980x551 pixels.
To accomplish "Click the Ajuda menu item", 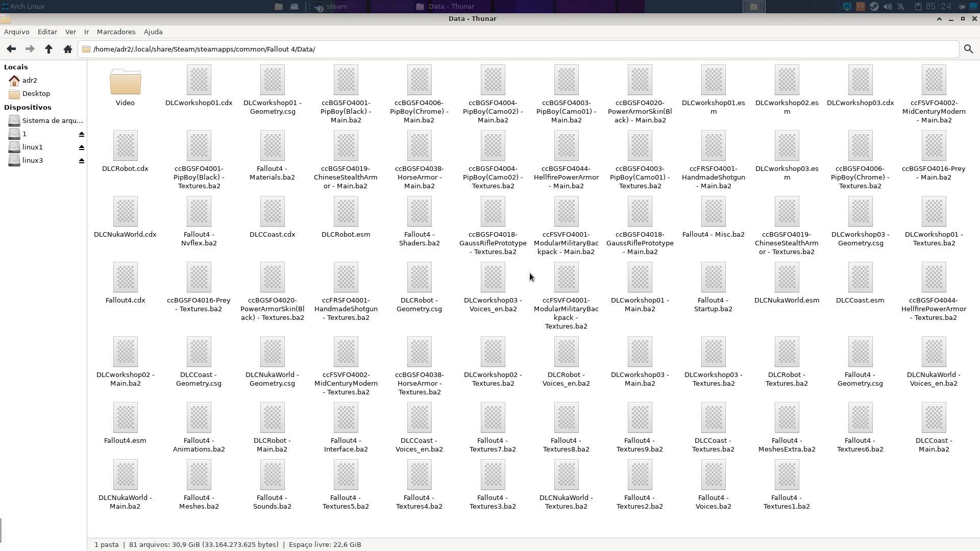I will click(x=153, y=31).
